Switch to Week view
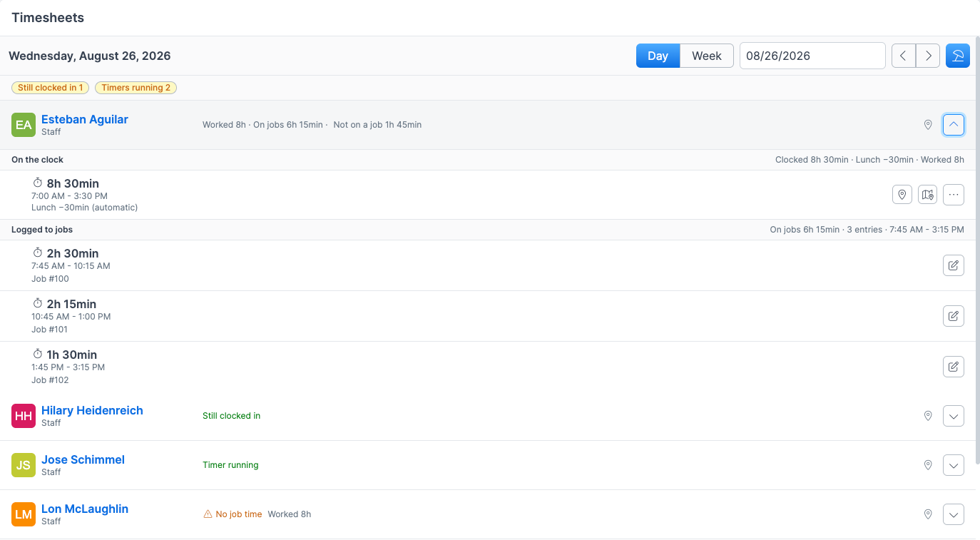The height and width of the screenshot is (540, 980). [707, 56]
